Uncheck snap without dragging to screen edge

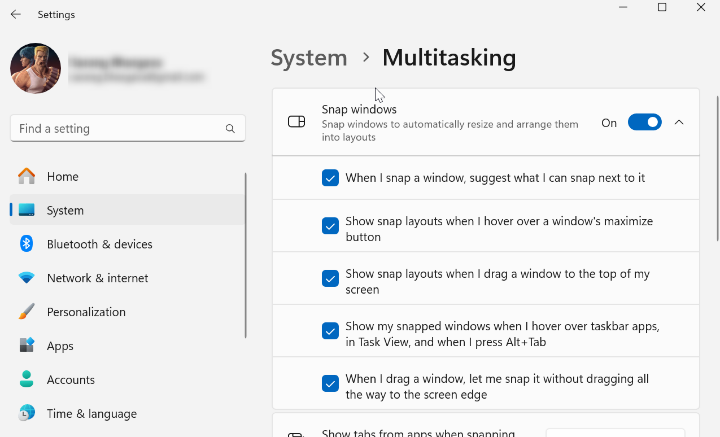(330, 383)
